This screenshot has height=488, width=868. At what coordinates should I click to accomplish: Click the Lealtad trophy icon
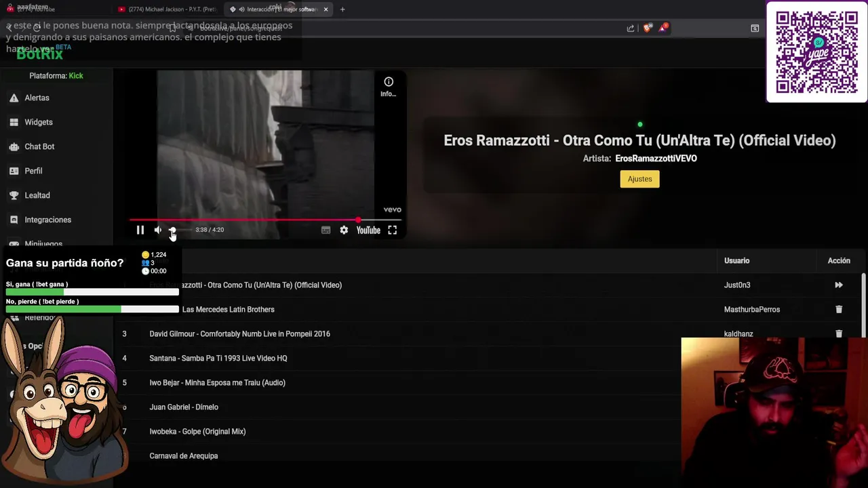pyautogui.click(x=14, y=195)
